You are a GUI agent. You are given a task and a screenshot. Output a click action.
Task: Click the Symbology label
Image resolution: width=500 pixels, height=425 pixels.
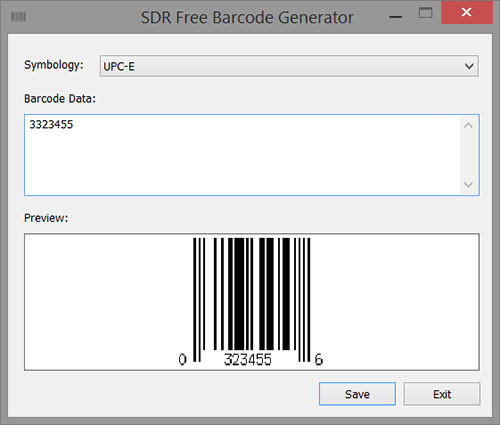click(x=54, y=65)
